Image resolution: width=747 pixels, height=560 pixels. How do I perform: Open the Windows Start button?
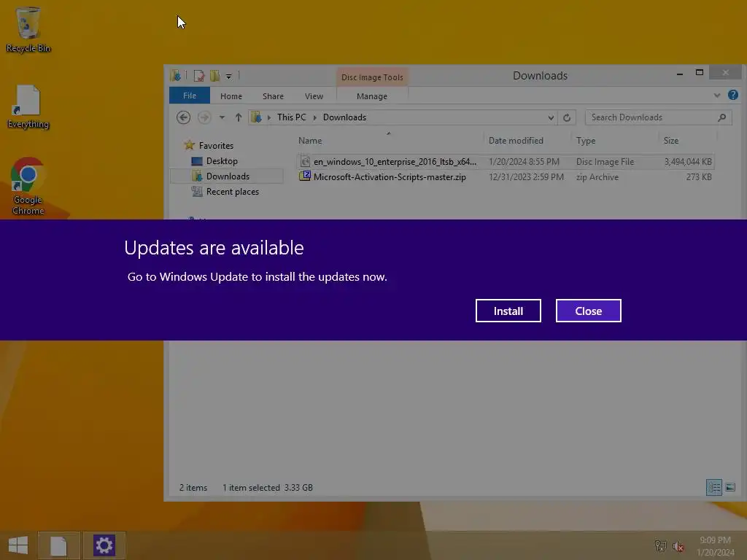[x=18, y=545]
